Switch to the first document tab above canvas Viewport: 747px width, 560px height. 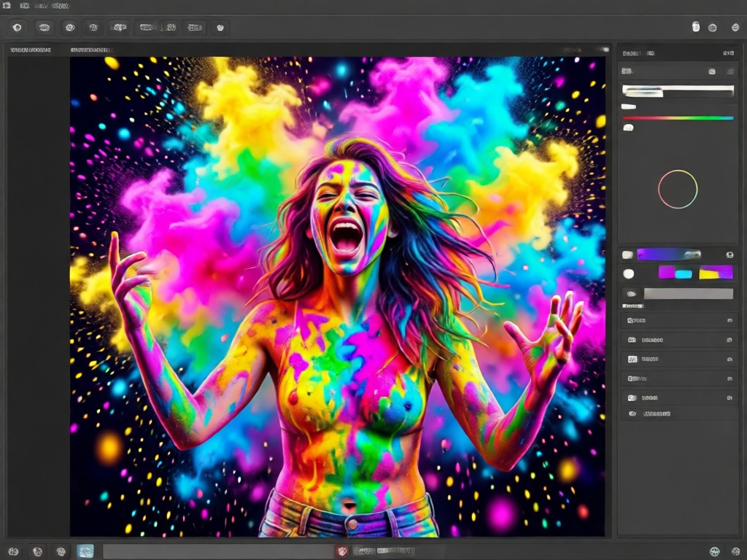click(31, 50)
